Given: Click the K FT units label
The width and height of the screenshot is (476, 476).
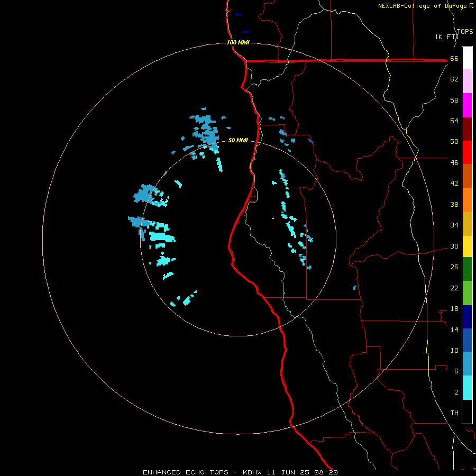Looking at the screenshot, I should 447,36.
